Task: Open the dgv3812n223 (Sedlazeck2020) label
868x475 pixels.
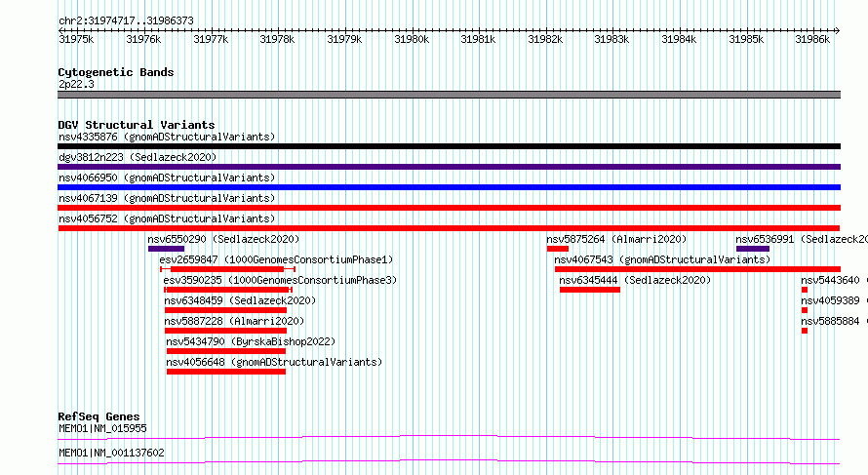Action: coord(138,157)
